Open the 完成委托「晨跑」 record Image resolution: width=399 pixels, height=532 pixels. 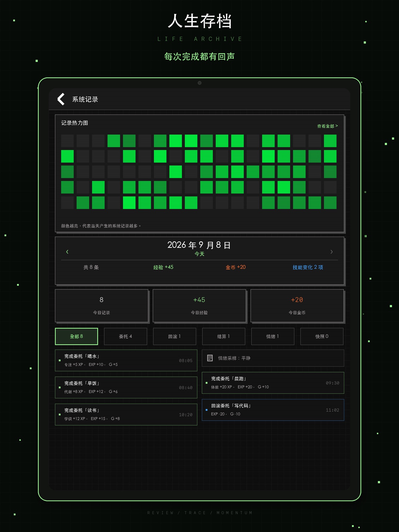coord(273,383)
